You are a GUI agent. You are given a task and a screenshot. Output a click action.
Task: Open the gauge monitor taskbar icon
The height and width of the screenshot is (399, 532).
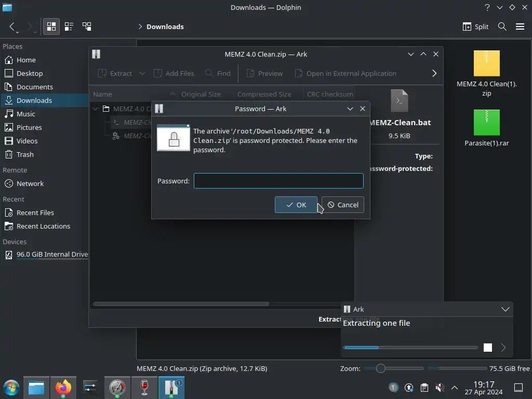pos(117,388)
